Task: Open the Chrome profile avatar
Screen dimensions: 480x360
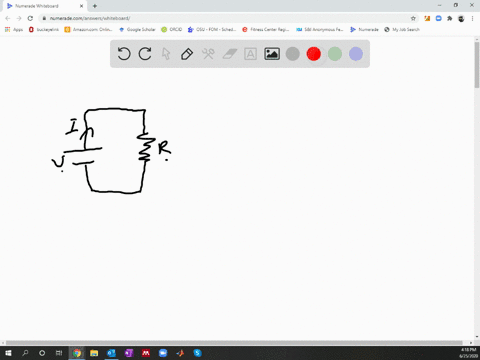Action: point(461,19)
